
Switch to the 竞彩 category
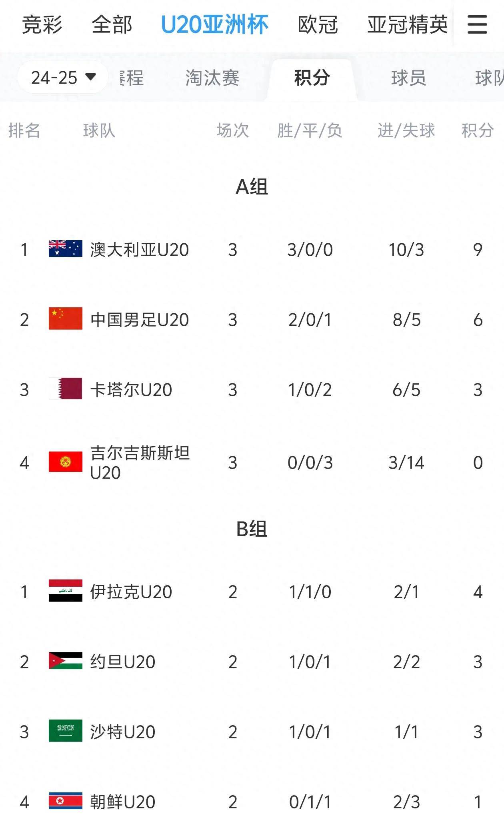coord(42,25)
